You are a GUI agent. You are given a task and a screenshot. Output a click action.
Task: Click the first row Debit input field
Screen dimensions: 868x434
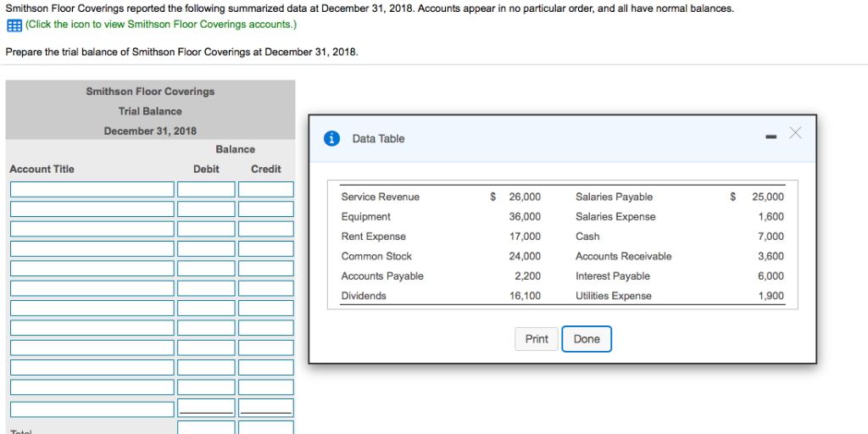[x=207, y=189]
